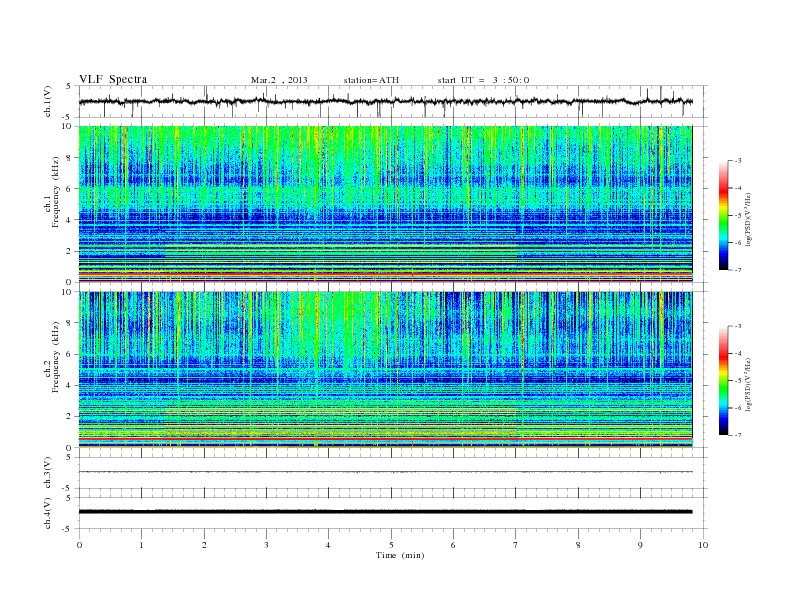This screenshot has width=792, height=612.
Task: Click the time axis tick label "2"
Action: click(204, 545)
